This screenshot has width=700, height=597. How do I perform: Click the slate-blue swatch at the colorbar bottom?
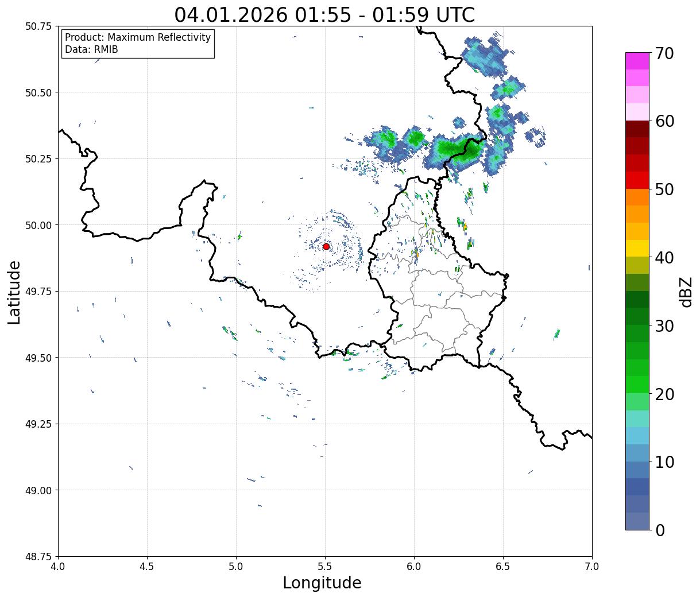point(637,521)
